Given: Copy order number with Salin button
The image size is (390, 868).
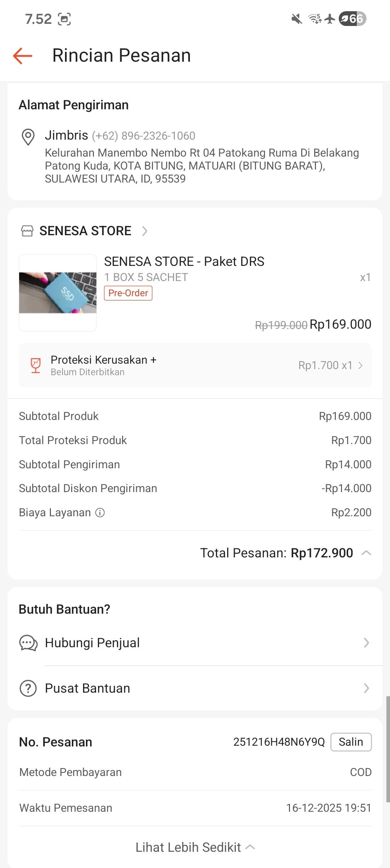Looking at the screenshot, I should [351, 742].
